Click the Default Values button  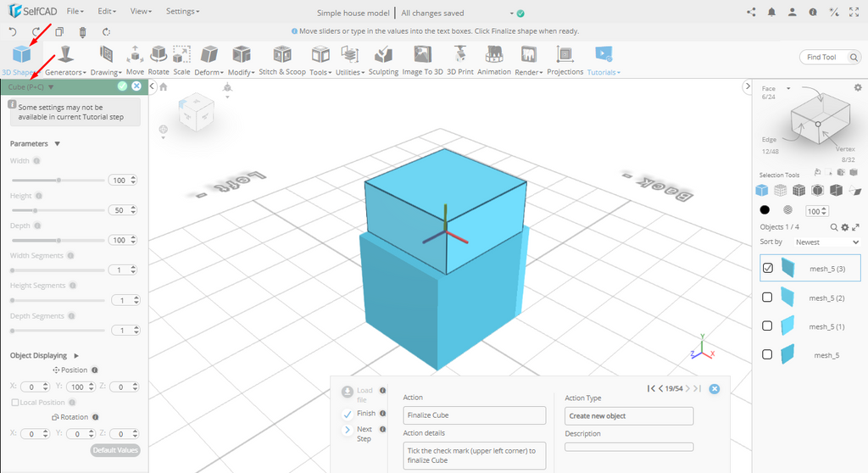[x=115, y=450]
